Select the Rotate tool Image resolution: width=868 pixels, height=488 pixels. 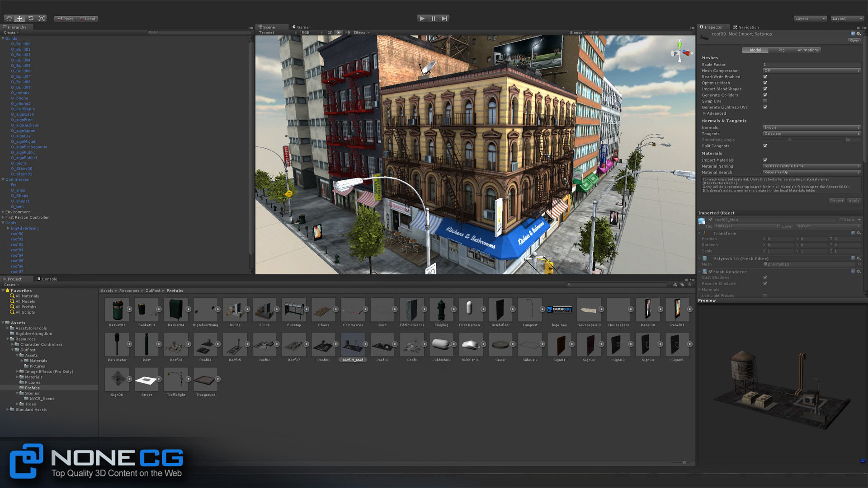31,19
